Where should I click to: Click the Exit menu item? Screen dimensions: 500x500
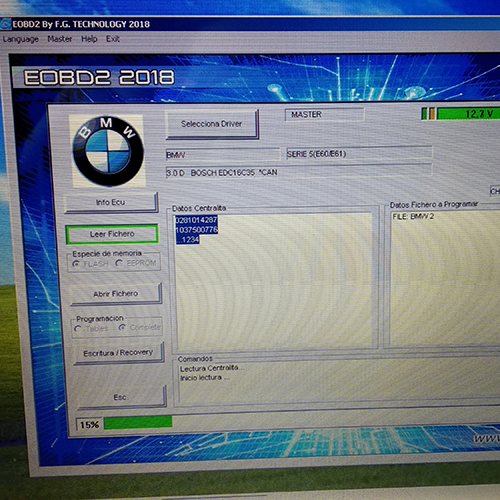(x=113, y=39)
